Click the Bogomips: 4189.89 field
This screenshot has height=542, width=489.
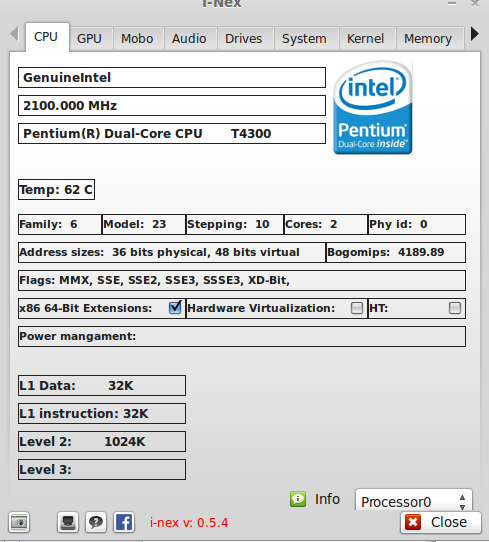pos(396,252)
